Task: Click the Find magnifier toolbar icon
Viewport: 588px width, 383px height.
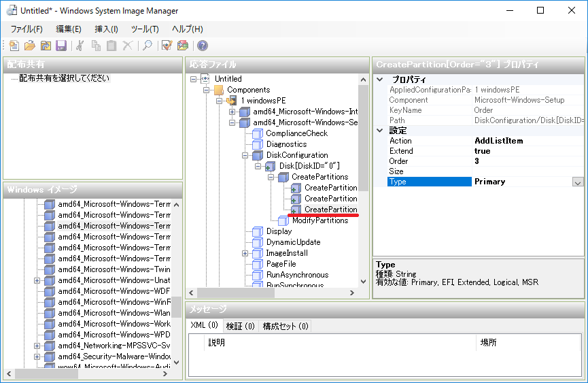Action: coord(146,46)
